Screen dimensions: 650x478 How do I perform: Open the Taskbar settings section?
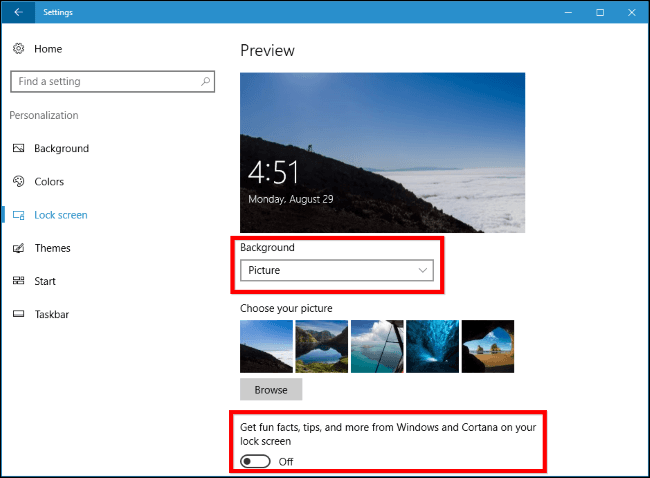(51, 314)
